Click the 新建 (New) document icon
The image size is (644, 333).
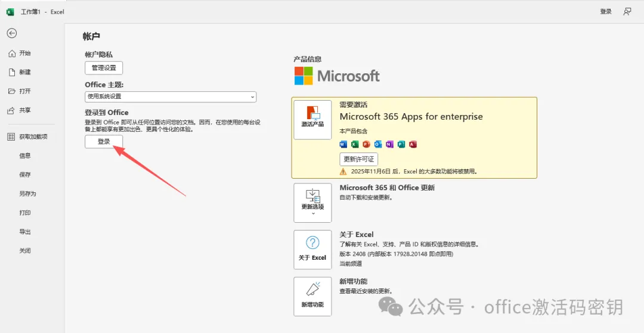point(12,72)
